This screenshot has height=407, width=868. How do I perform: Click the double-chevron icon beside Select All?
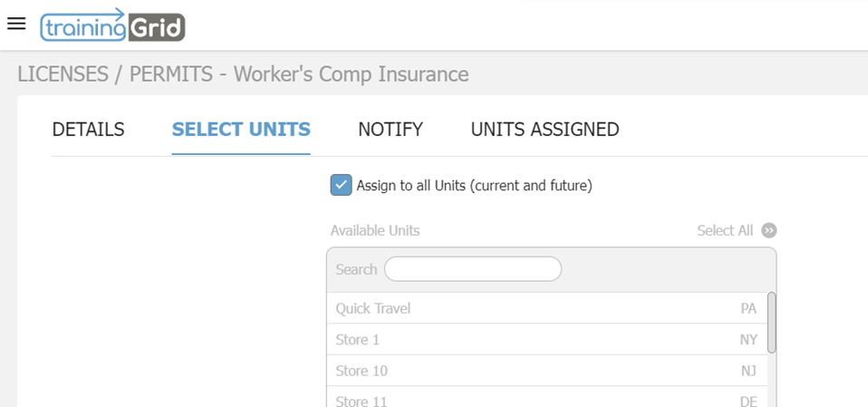(x=769, y=230)
